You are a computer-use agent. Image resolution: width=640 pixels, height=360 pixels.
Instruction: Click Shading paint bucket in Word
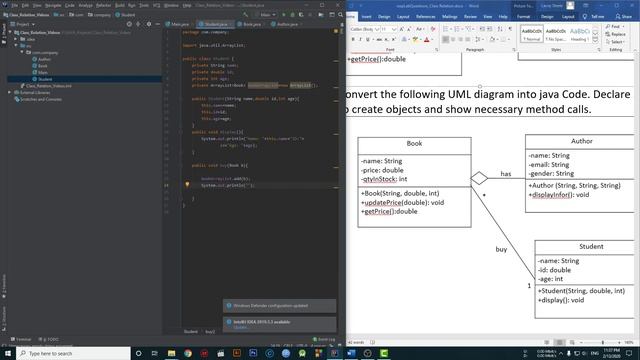tap(492, 40)
